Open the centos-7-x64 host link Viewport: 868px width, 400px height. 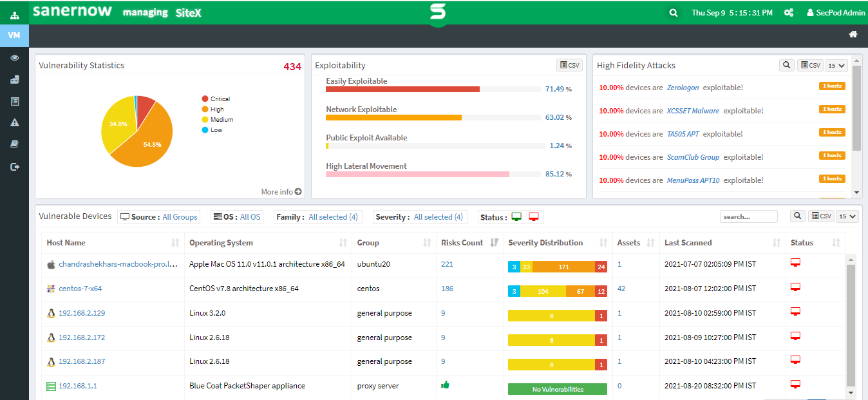pos(80,289)
